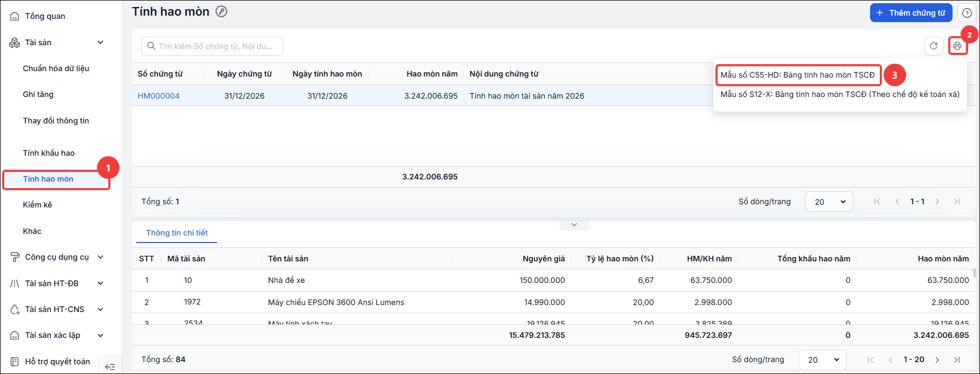Expand the Công cụ dụng cụ chevron
This screenshot has width=980, height=374.
coord(100,257)
